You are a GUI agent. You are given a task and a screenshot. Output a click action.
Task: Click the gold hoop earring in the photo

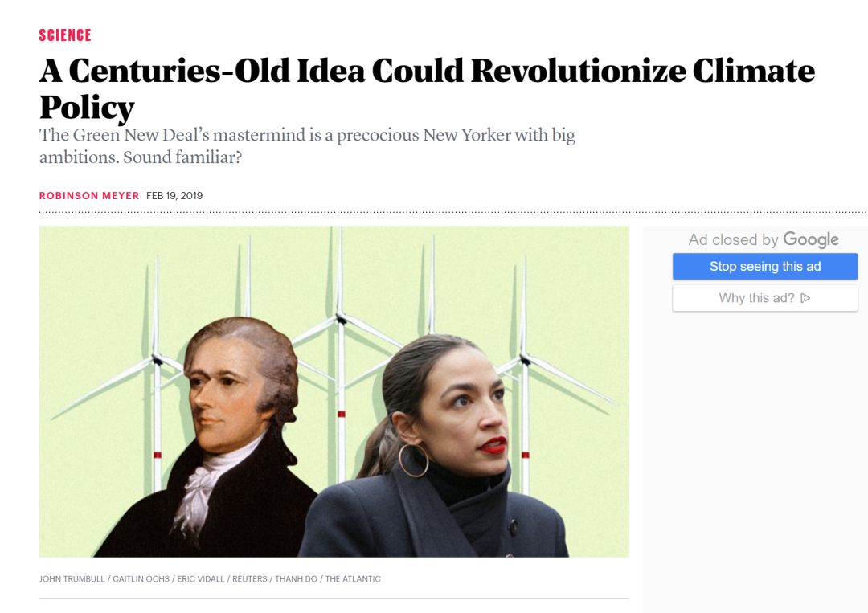tap(414, 460)
